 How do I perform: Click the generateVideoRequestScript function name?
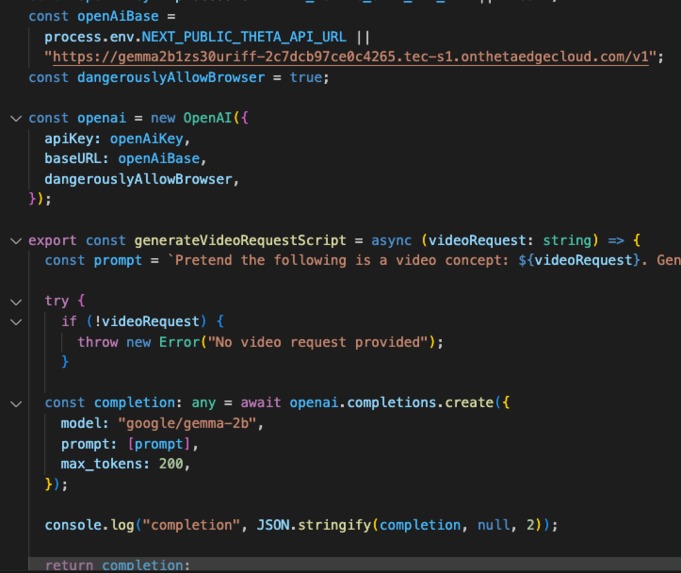[240, 240]
